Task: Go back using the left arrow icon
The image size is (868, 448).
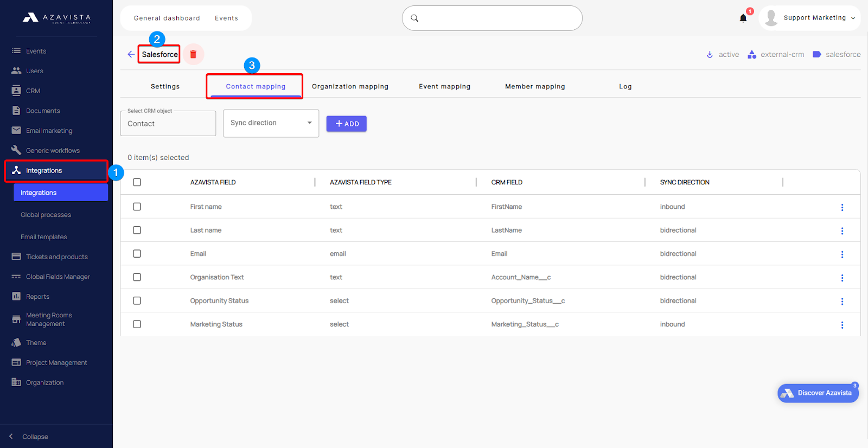Action: 131,54
